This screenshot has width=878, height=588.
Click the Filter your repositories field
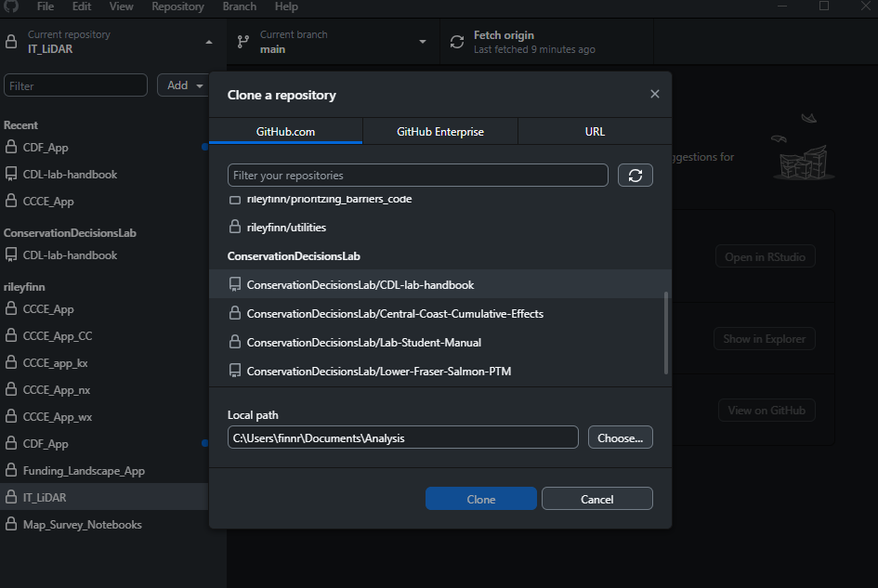(x=417, y=176)
